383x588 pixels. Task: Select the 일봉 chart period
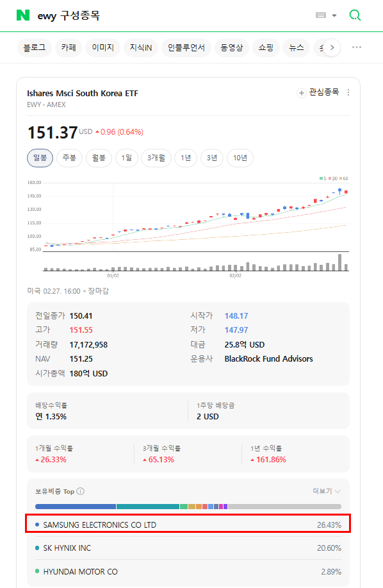coord(40,158)
